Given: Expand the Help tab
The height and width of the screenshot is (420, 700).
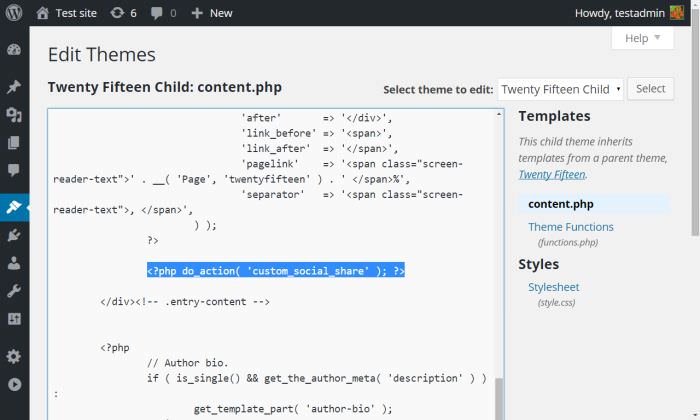Looking at the screenshot, I should [642, 38].
